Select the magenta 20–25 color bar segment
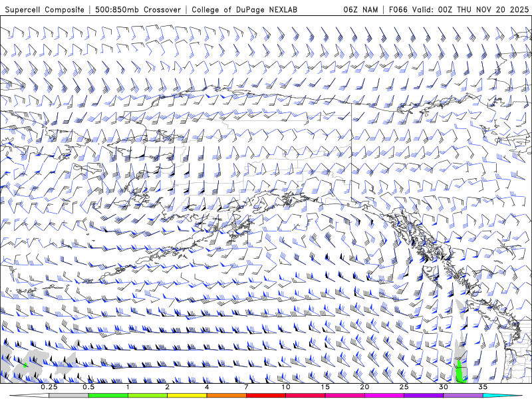Screen dimensions: 532x399 pyautogui.click(x=384, y=396)
